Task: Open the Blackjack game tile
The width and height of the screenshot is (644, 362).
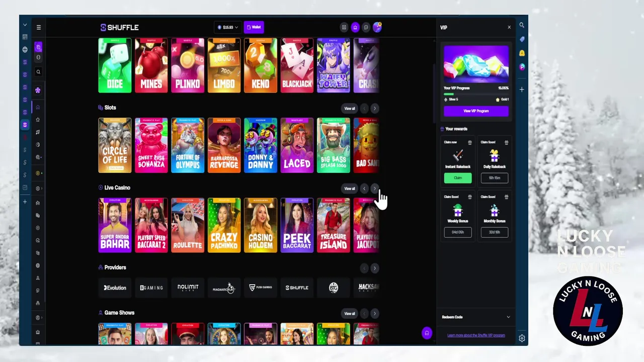Action: click(x=297, y=65)
